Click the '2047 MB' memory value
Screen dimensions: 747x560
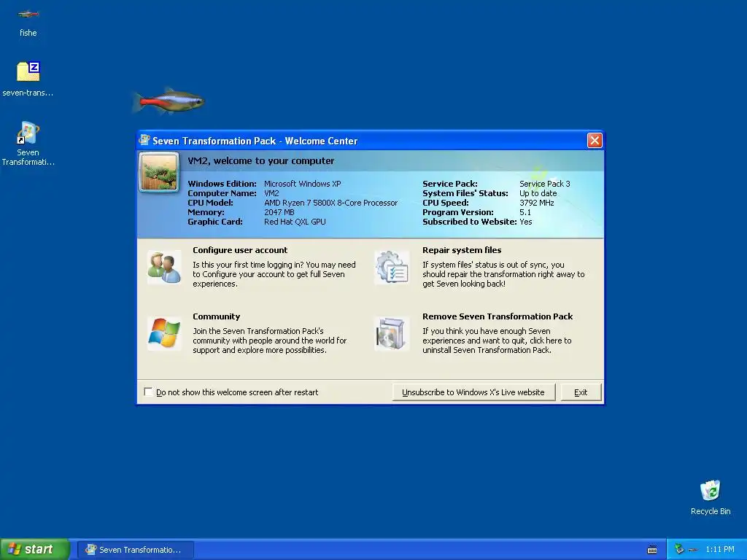pos(279,212)
